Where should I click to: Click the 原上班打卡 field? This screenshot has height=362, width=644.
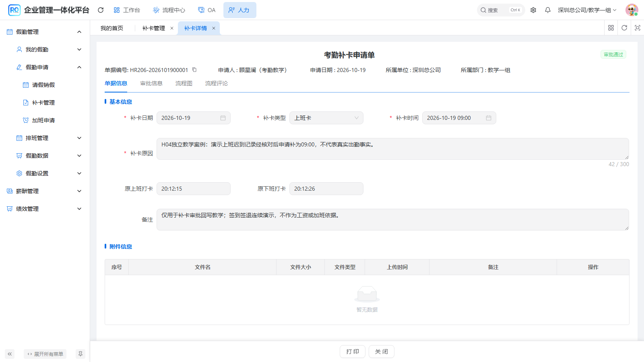coord(194,189)
